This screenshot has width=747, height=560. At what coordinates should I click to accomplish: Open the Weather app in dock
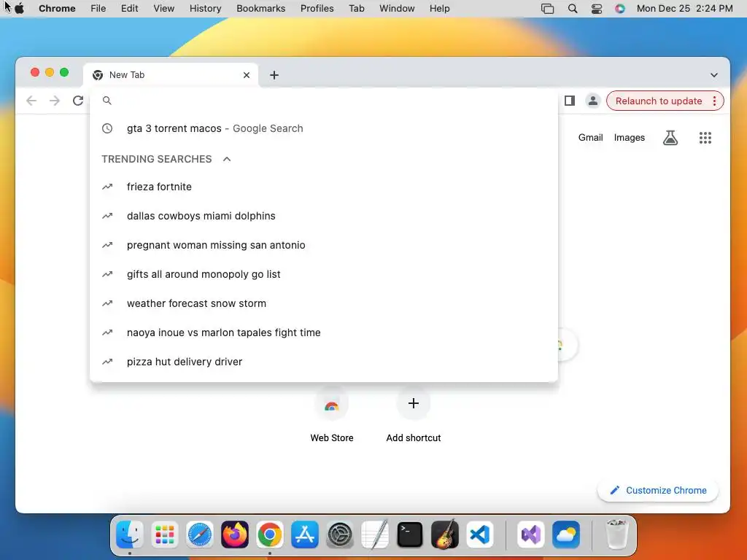tap(566, 534)
